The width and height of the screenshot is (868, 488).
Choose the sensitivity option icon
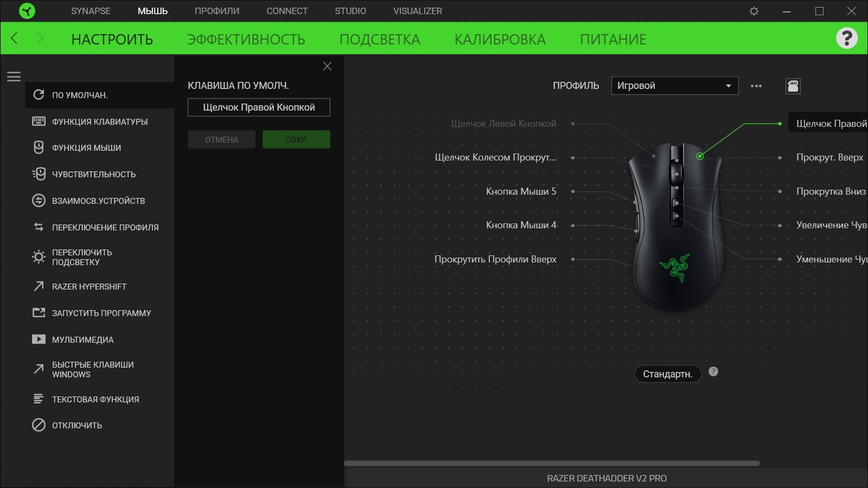tap(39, 174)
